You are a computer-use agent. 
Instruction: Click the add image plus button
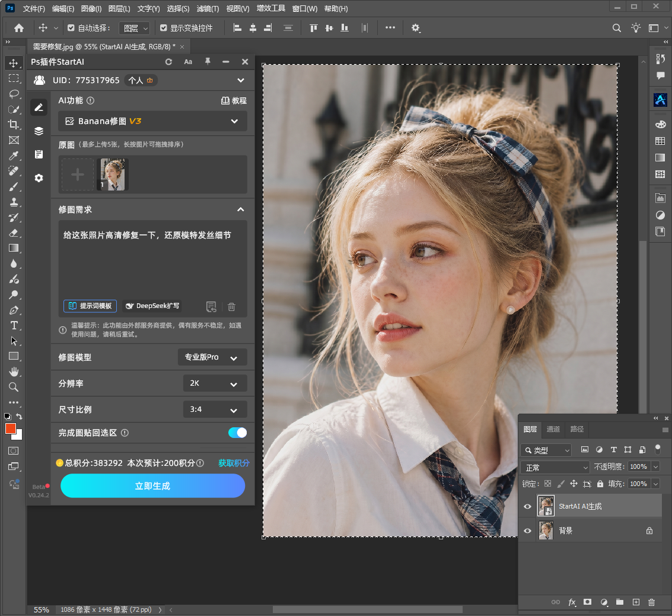coord(78,174)
